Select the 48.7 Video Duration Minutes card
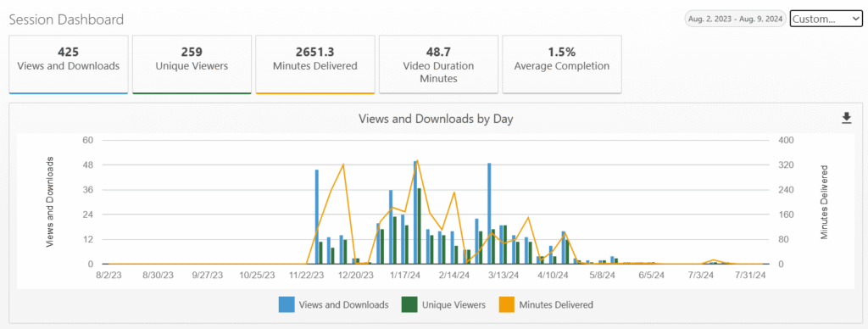 [x=438, y=64]
